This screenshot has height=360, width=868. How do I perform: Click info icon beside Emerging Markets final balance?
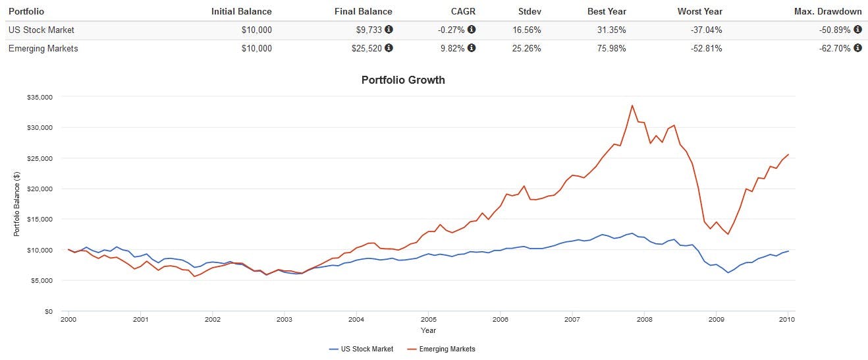pyautogui.click(x=389, y=48)
